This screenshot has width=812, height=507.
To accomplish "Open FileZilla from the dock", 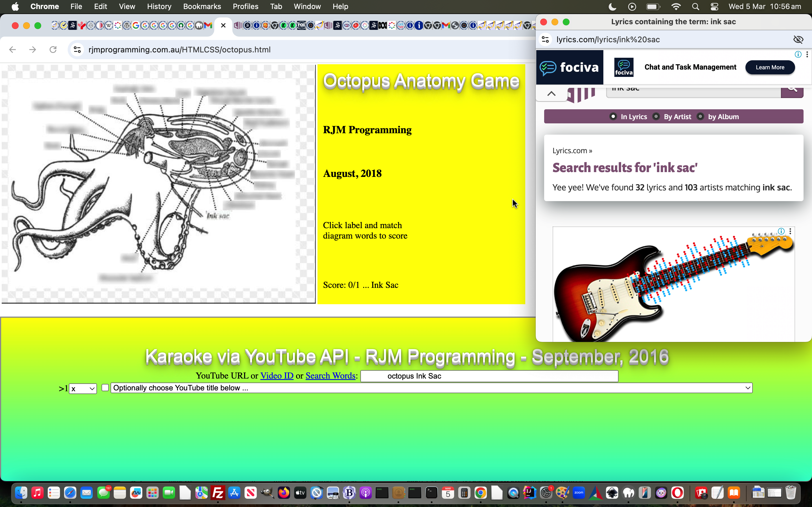I will 218,493.
